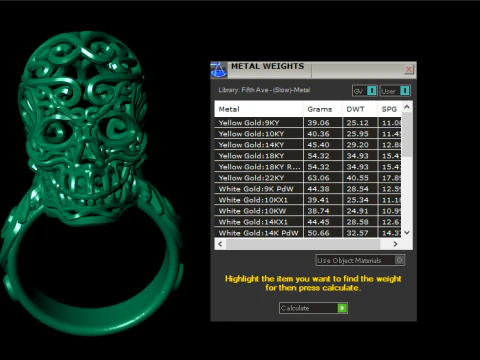Click the 32.57 DWT value
The image size is (480, 360).
point(357,233)
